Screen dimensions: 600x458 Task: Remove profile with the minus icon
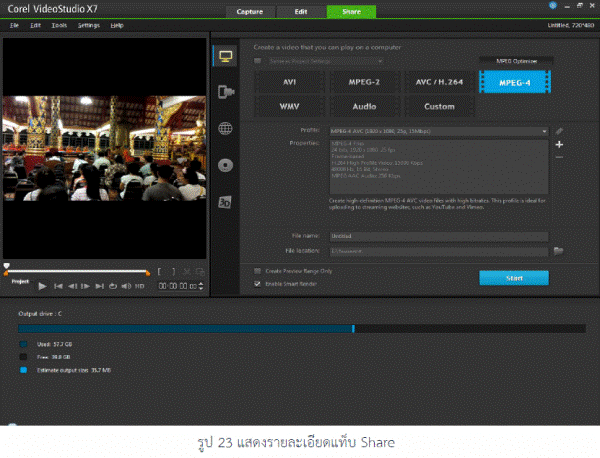(559, 157)
